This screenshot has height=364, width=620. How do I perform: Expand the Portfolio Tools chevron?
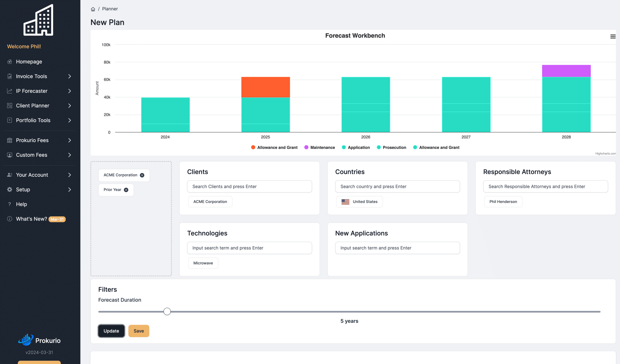(70, 120)
